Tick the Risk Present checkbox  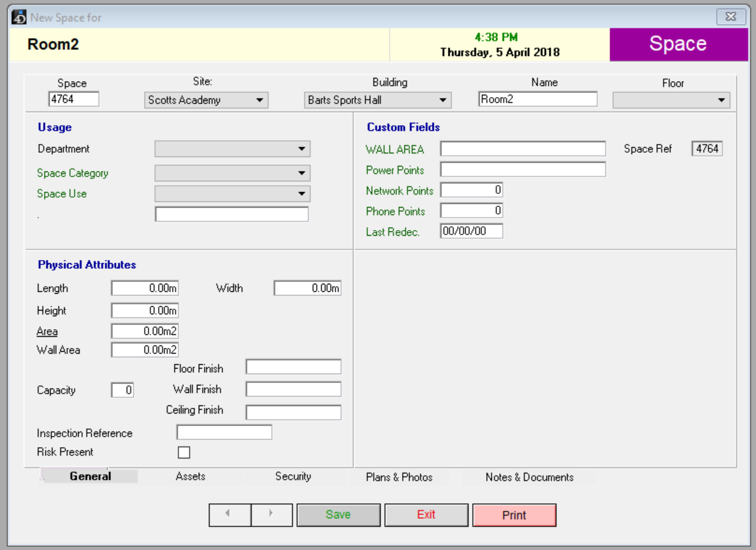tap(184, 453)
